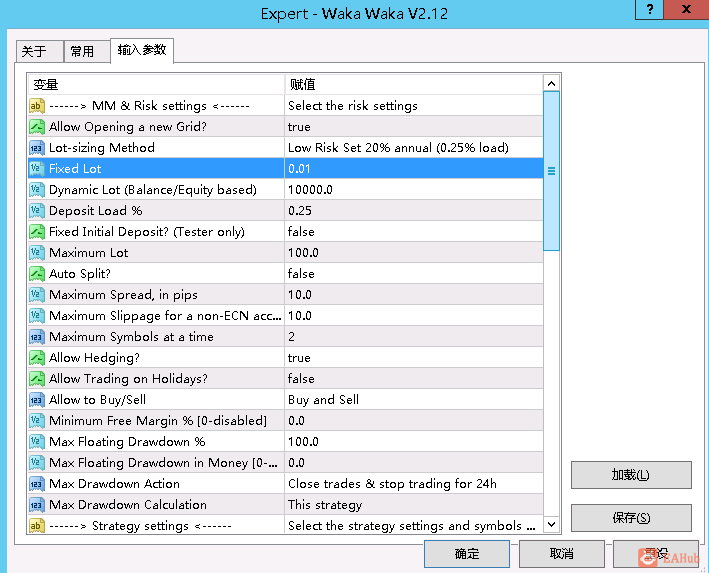Click Max Floating Drawdown % value 100.0
Viewport: 709px width, 573px height.
click(x=303, y=442)
